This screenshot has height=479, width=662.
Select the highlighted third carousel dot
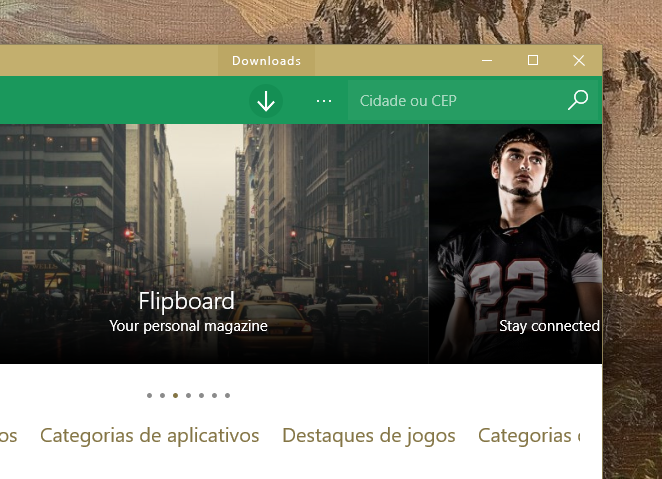click(175, 395)
